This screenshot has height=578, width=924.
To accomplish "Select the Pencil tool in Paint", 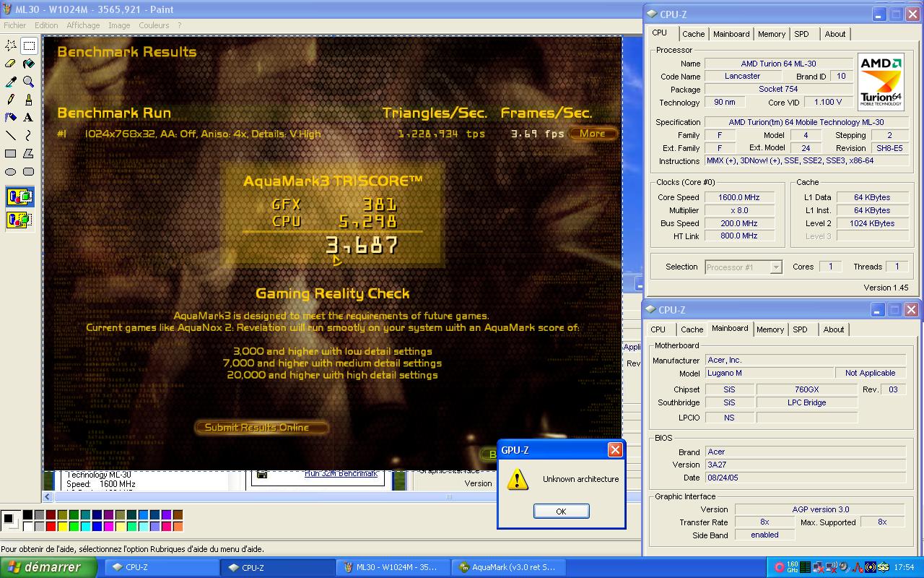I will (x=11, y=100).
